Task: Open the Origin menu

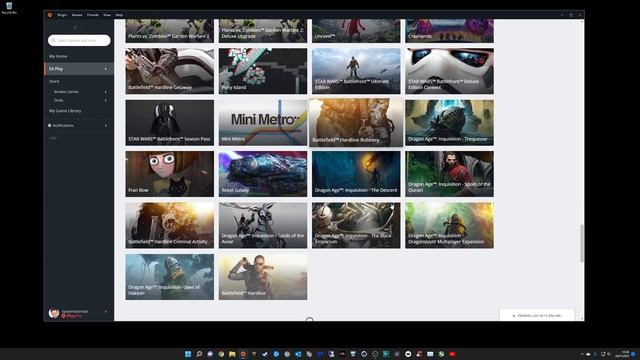Action: (62, 15)
